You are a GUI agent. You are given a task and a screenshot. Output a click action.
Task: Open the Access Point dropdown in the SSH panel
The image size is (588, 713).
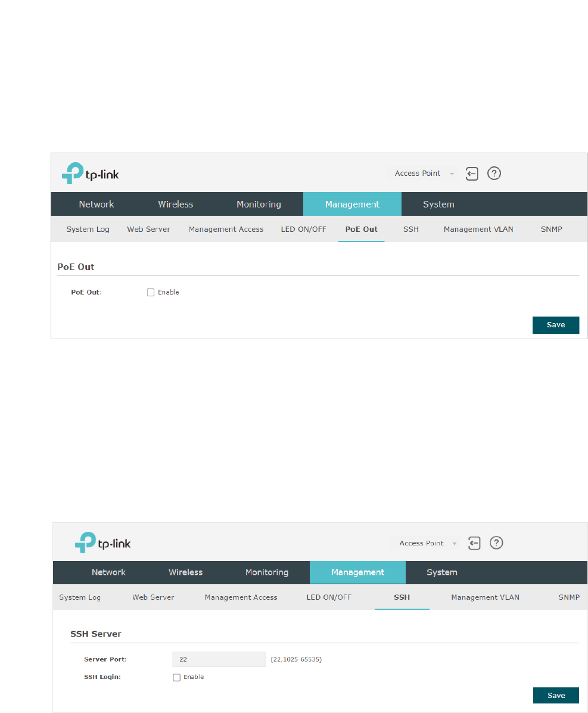coord(426,543)
